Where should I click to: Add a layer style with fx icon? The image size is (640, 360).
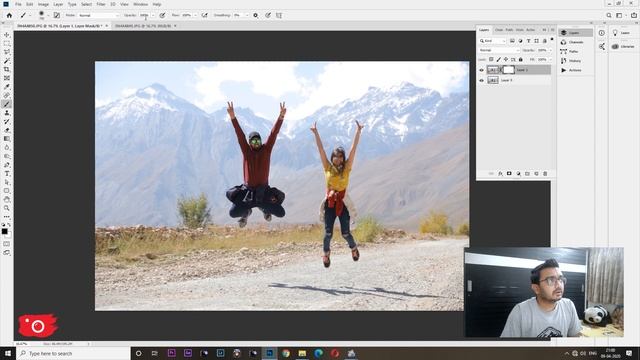500,173
